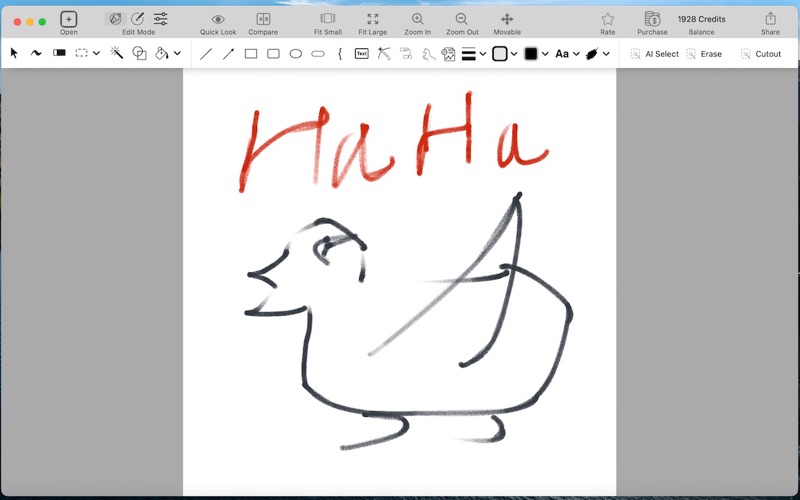Choose the straight line tool
The width and height of the screenshot is (800, 500).
point(206,54)
